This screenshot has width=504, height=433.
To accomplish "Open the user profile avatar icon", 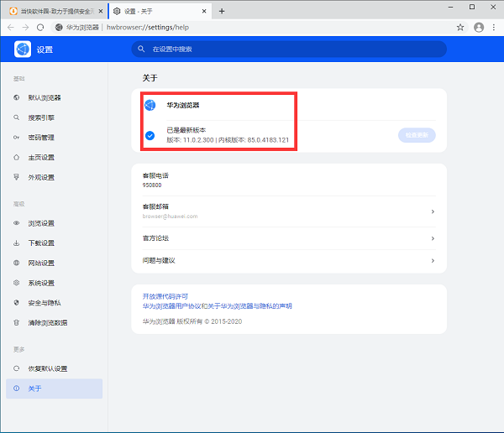I will tap(479, 28).
